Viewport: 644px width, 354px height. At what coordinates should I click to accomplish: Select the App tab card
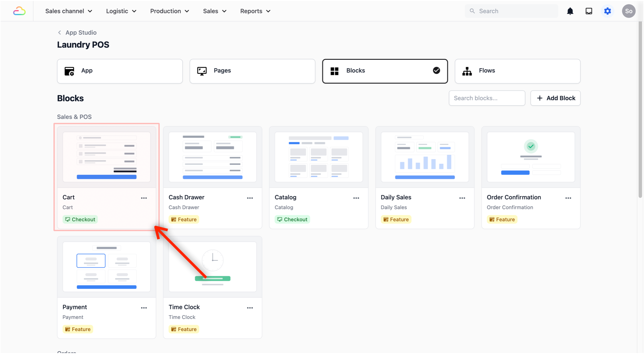[x=120, y=71]
